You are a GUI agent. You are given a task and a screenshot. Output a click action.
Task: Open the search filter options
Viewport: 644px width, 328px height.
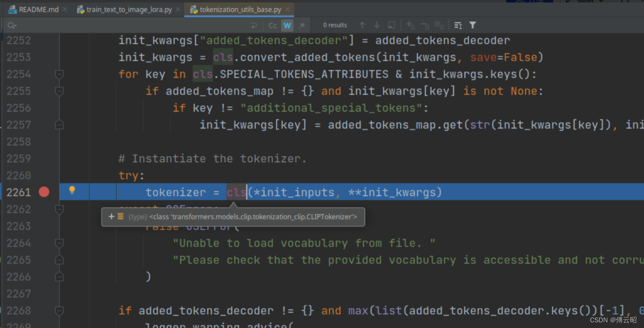click(x=457, y=25)
